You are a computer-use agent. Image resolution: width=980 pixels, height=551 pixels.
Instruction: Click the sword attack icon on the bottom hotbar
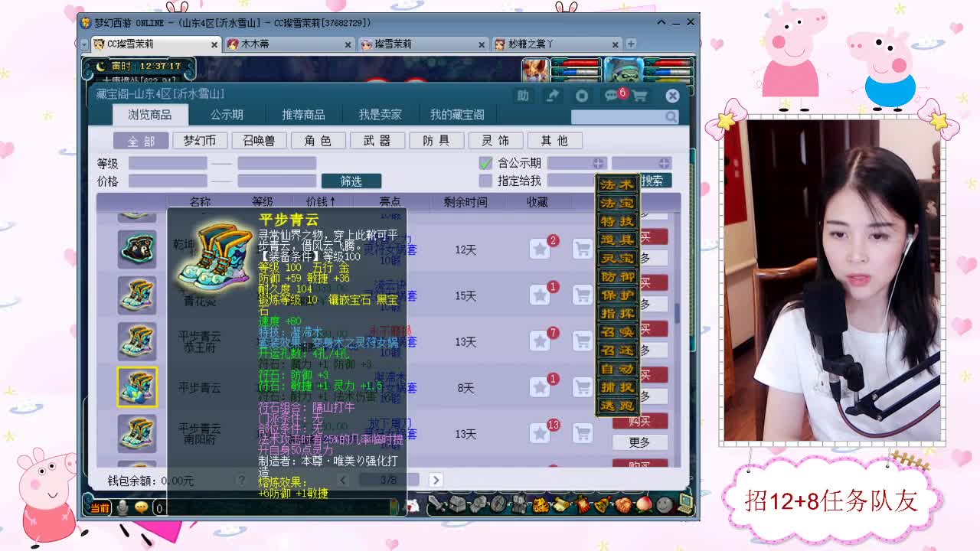tap(437, 505)
